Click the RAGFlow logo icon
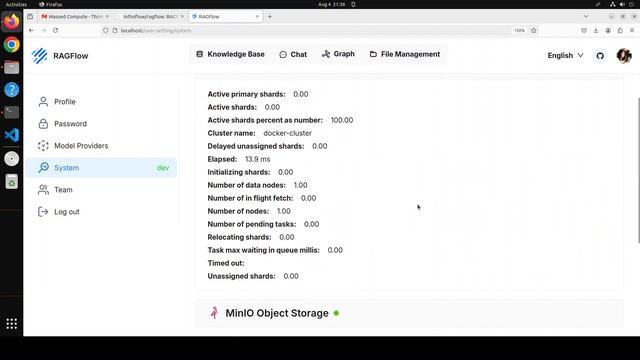The image size is (640, 360). (40, 56)
